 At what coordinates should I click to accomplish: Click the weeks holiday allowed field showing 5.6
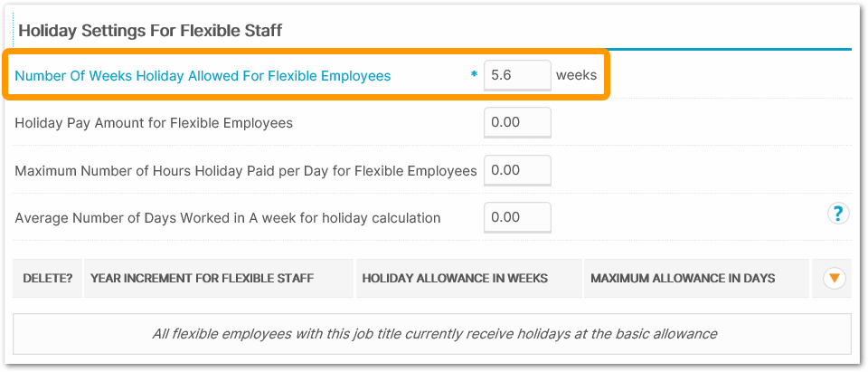(517, 76)
